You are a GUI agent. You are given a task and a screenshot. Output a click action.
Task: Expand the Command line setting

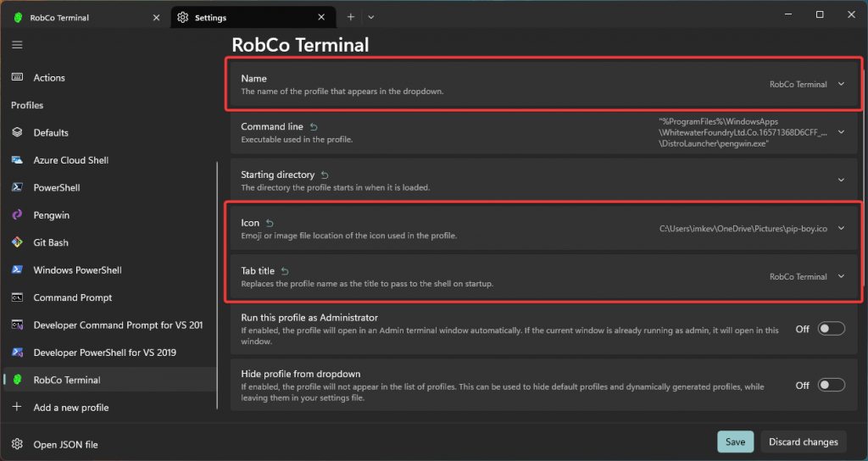(x=841, y=132)
